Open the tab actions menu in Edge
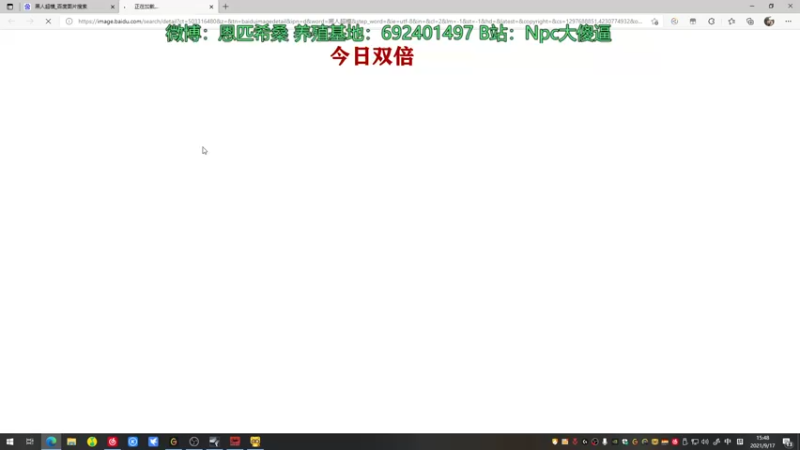The width and height of the screenshot is (800, 450). click(x=10, y=7)
